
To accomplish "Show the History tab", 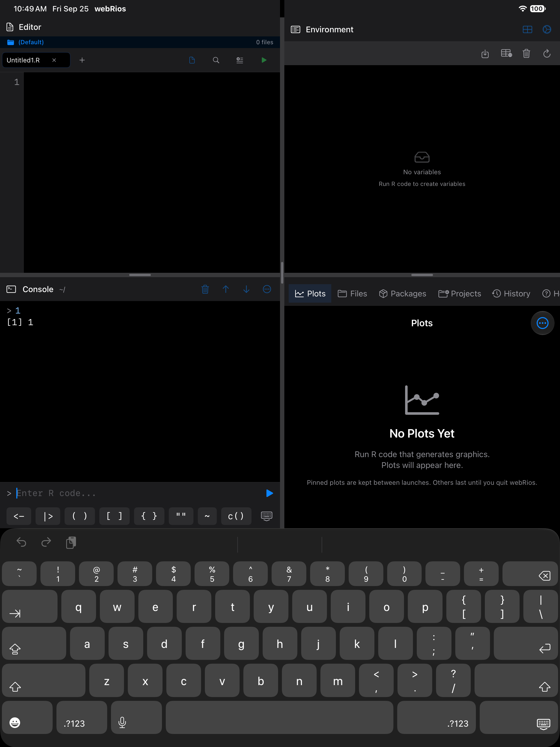I will [x=511, y=294].
